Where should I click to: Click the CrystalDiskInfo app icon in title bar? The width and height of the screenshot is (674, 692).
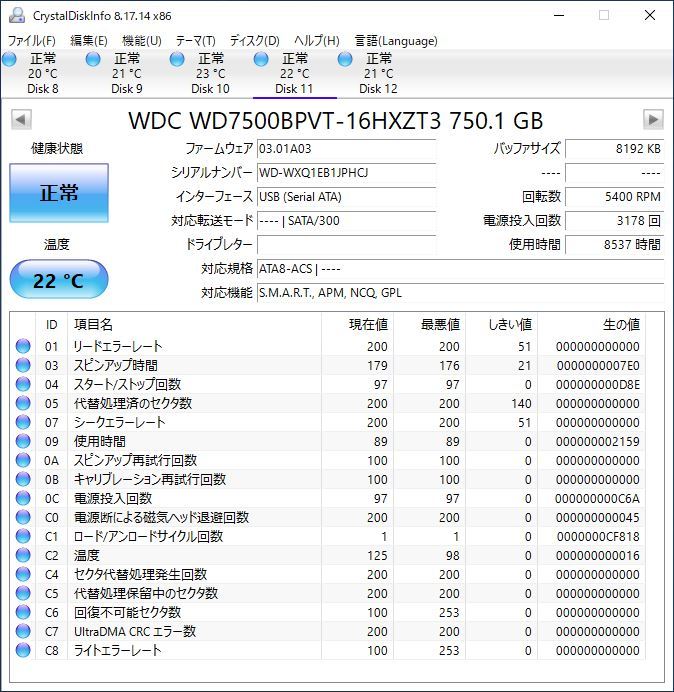click(17, 15)
